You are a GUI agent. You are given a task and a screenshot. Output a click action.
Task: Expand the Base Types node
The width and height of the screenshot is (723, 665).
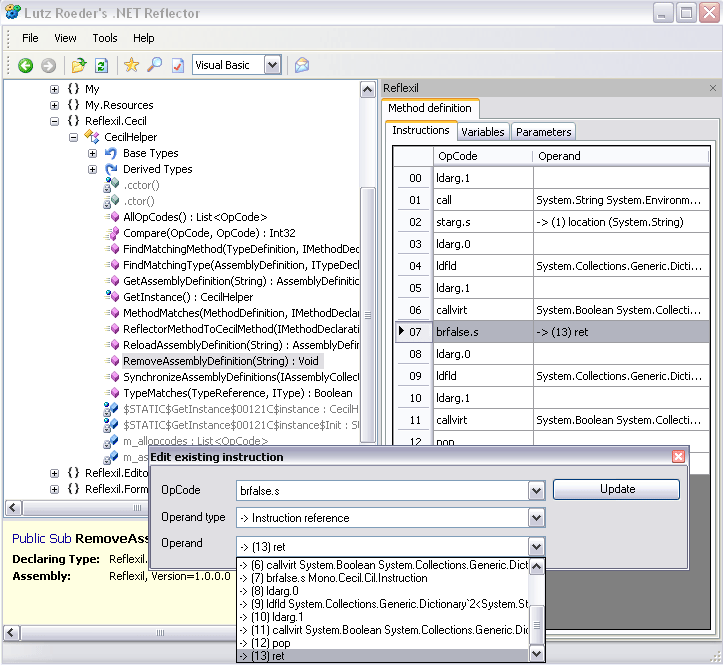[x=93, y=154]
